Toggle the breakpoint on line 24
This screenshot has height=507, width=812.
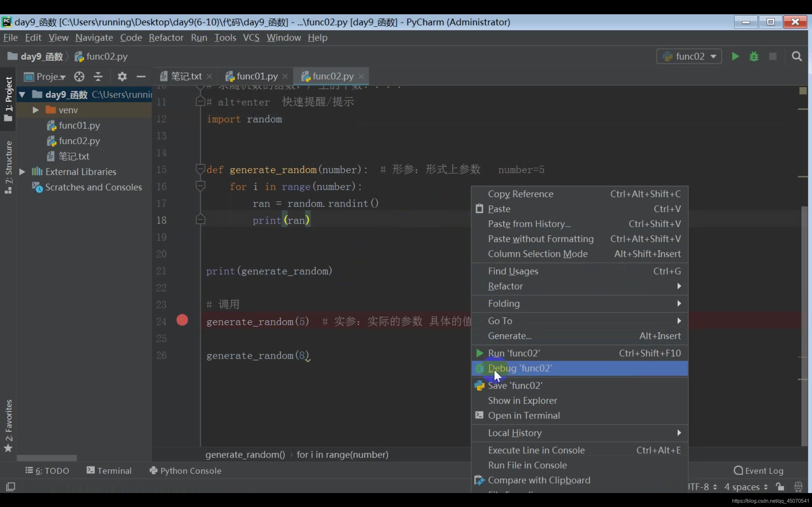182,321
